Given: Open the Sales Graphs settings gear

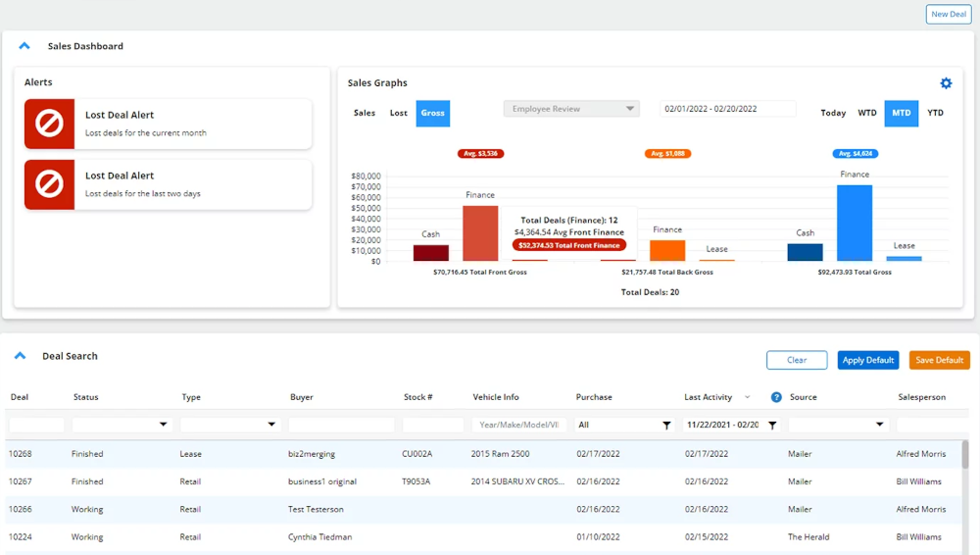Looking at the screenshot, I should pyautogui.click(x=946, y=83).
